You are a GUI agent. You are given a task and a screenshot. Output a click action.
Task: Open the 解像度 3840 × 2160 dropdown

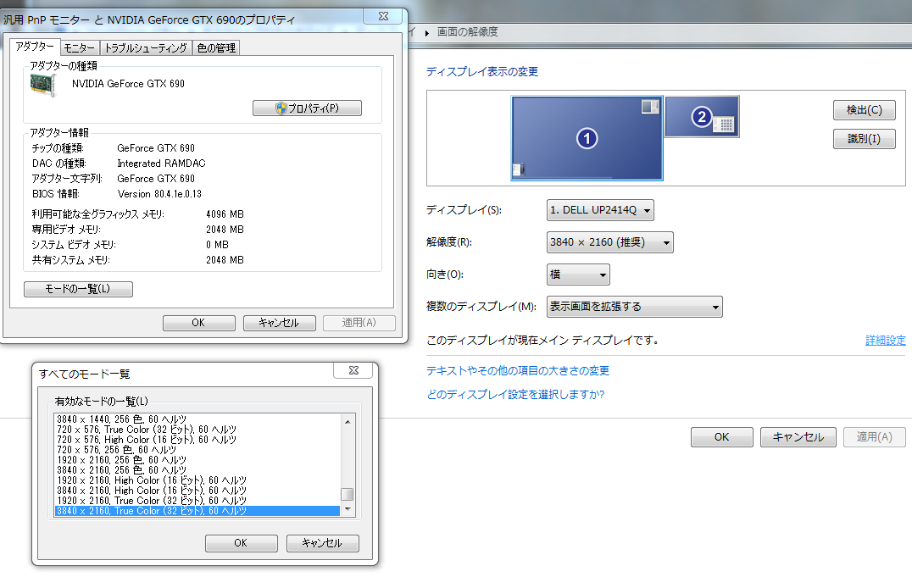610,242
